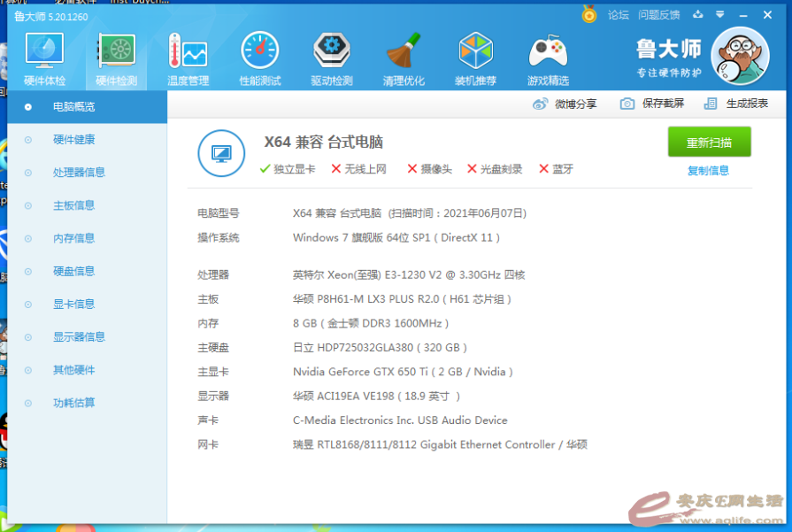Click the 重新扫描 rescan button
Viewport: 792px width, 532px height.
click(x=709, y=142)
